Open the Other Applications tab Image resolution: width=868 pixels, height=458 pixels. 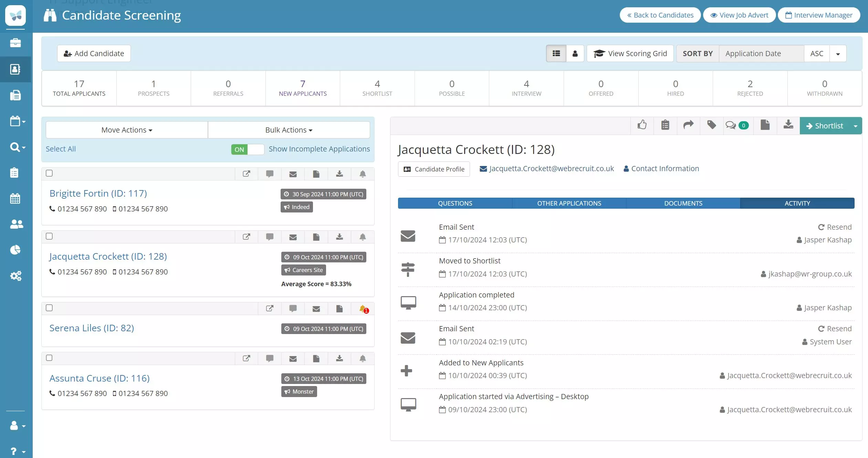[x=569, y=203]
